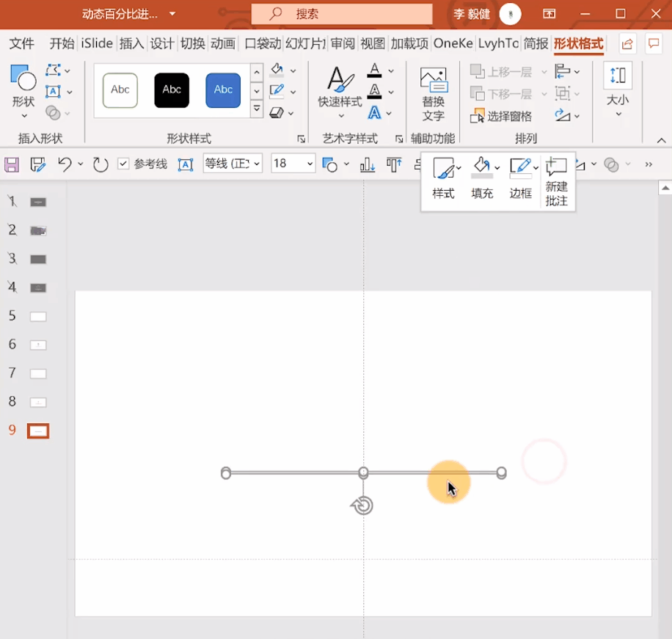Viewport: 672px width, 639px height.
Task: Click the Save As icon next to Save
Action: coord(37,164)
